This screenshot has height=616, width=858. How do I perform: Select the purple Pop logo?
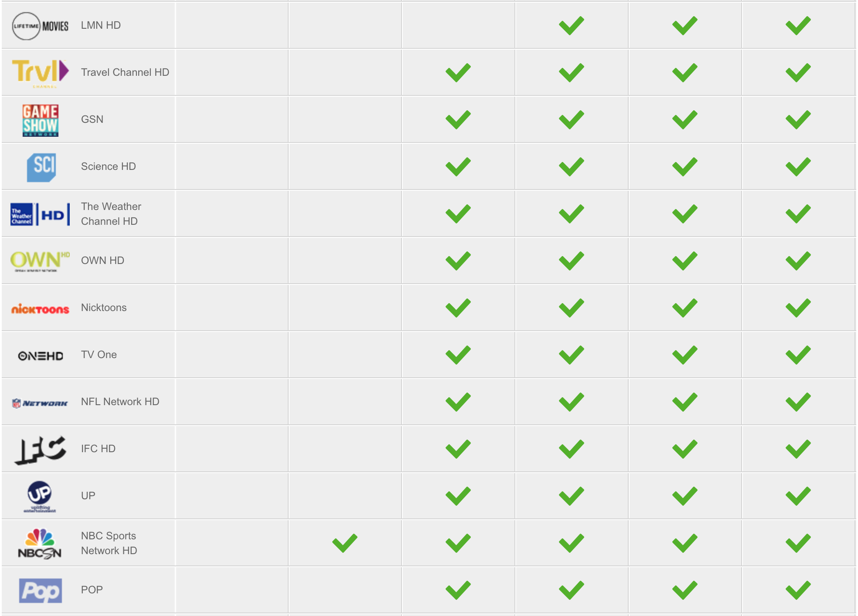41,591
